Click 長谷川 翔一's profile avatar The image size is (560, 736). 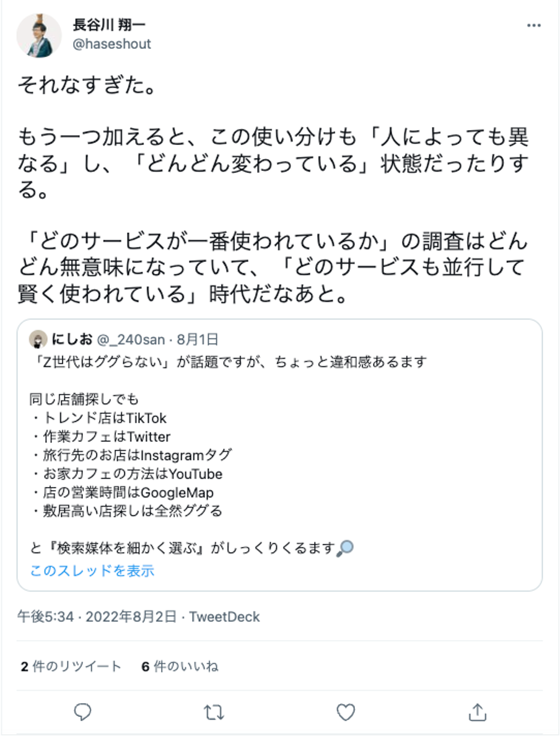click(39, 35)
